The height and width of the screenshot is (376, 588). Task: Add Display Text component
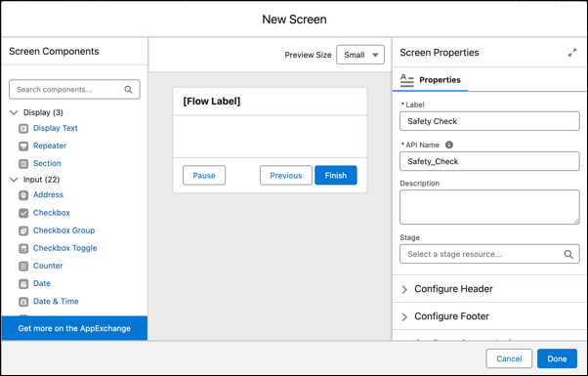55,128
